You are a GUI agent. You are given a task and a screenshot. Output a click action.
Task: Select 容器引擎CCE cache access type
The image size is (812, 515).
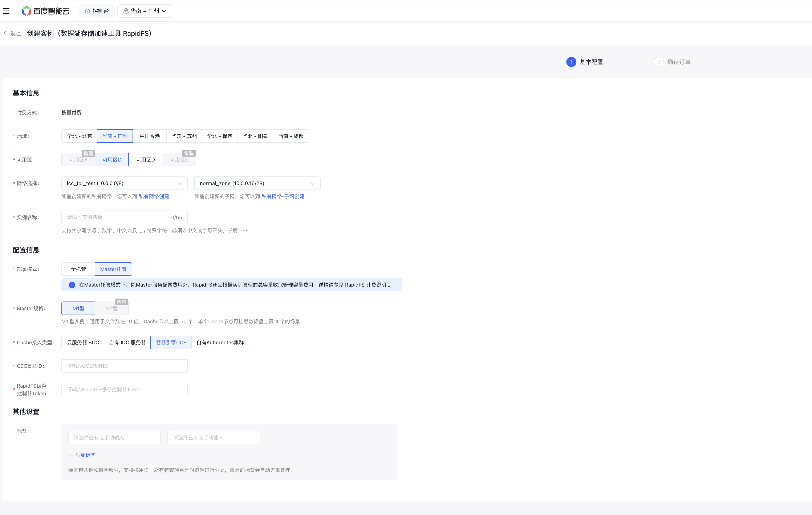pos(171,343)
